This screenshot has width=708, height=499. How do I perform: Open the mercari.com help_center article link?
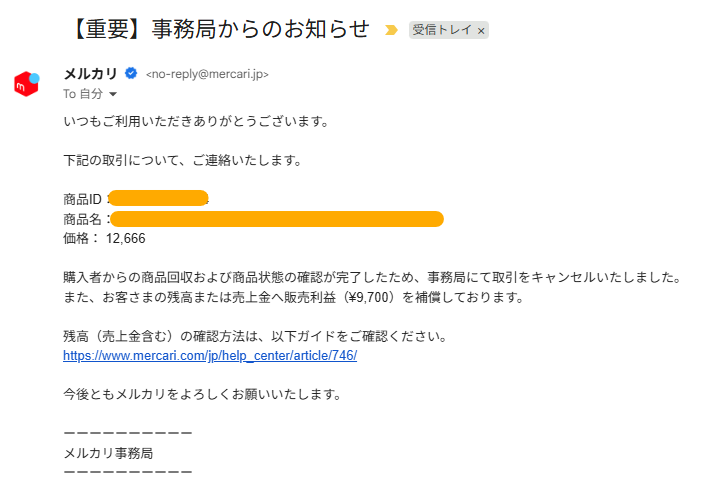pyautogui.click(x=210, y=356)
